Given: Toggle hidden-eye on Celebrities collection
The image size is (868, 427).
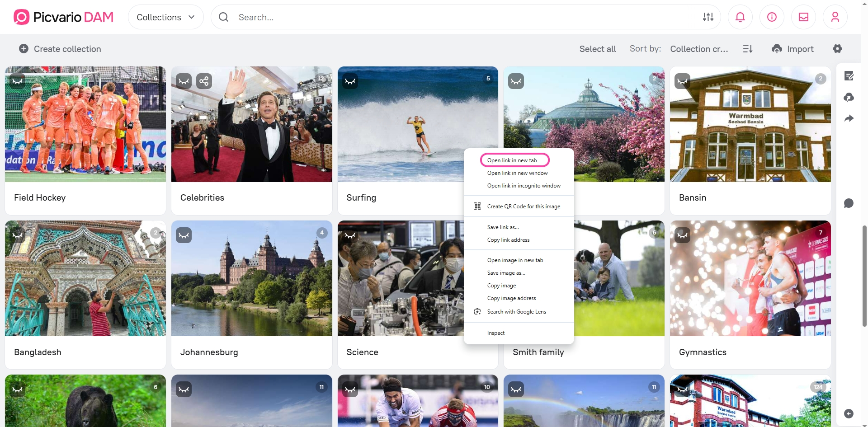Looking at the screenshot, I should (184, 81).
